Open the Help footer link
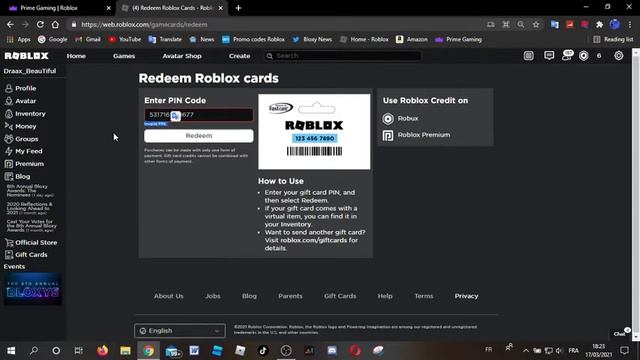 [385, 296]
